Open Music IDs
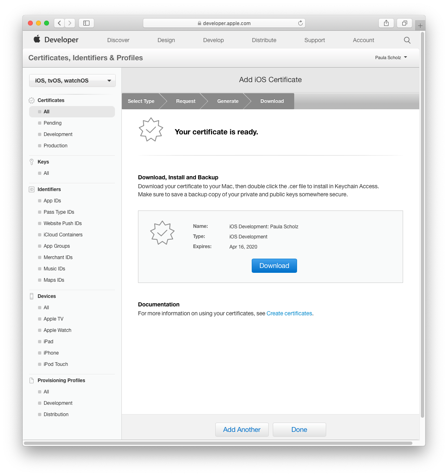The height and width of the screenshot is (476, 448). (x=54, y=269)
